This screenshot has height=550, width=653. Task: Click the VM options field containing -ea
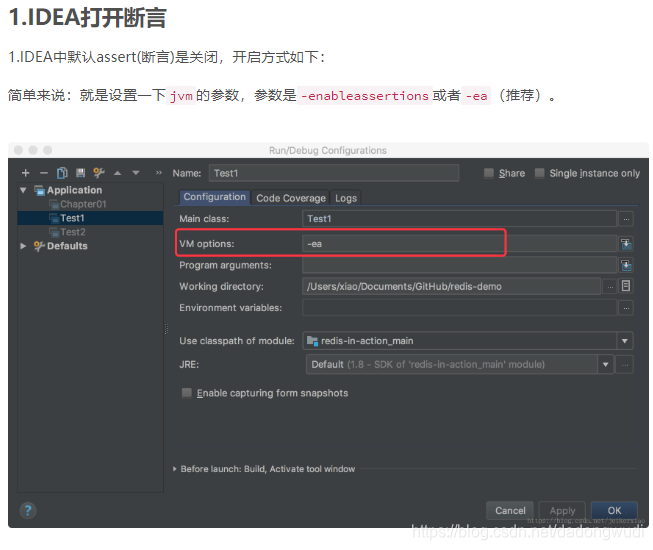click(x=459, y=244)
